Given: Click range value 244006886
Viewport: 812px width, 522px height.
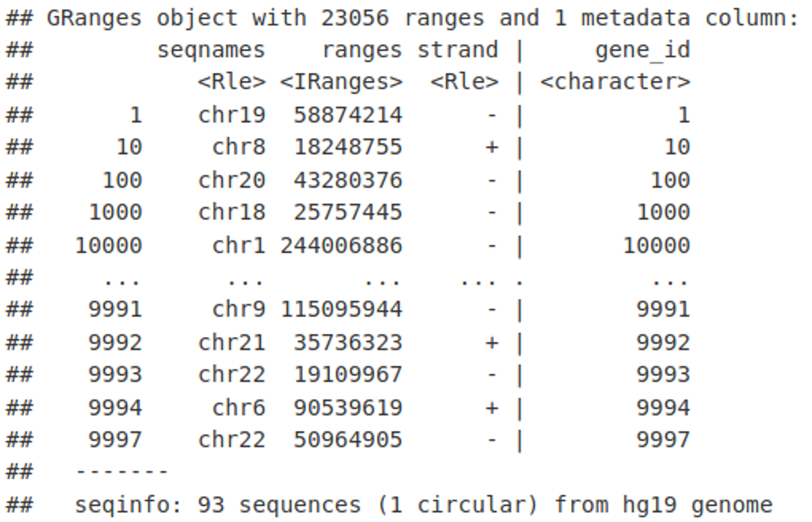Looking at the screenshot, I should 341,246.
